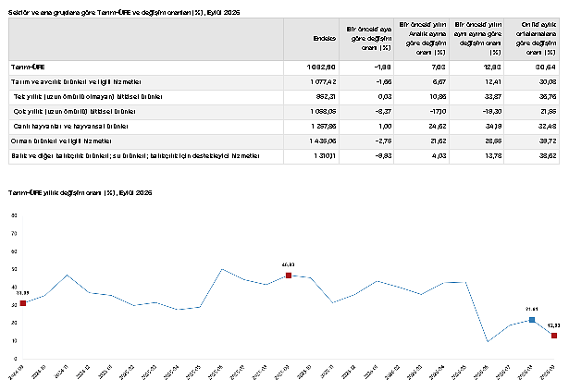
Task: Select monthly change value 1,00 in Canlı hayvanlar row
Action: [x=385, y=127]
